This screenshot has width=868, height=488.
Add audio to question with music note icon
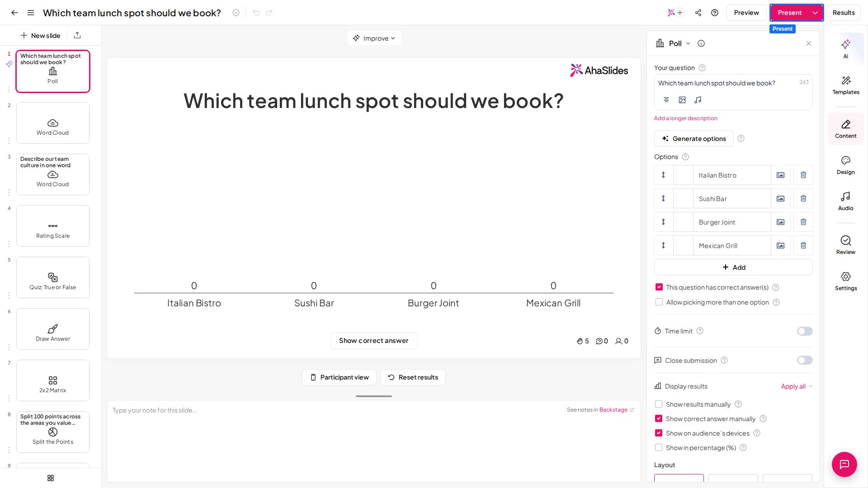point(698,100)
